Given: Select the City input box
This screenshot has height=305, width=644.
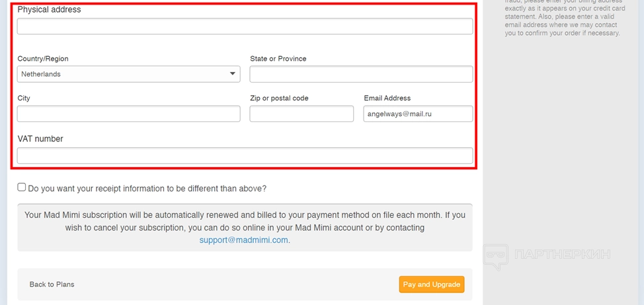Looking at the screenshot, I should (x=128, y=114).
